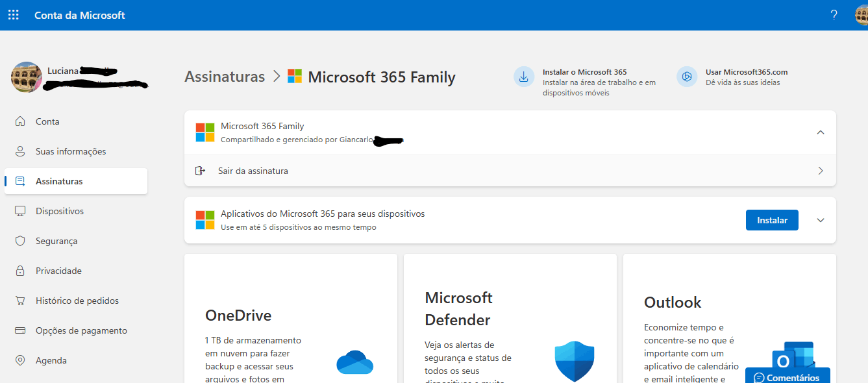
Task: View Histórico de pedidos
Action: 76,301
